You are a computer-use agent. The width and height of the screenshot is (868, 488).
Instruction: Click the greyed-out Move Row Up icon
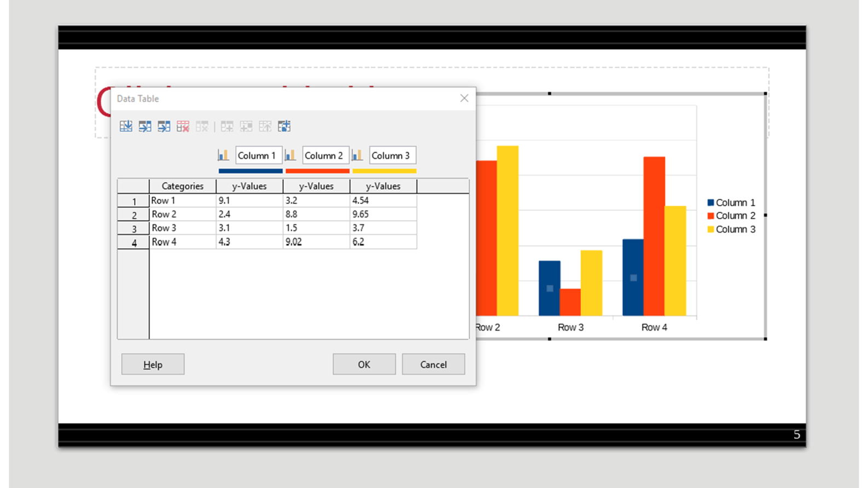265,126
